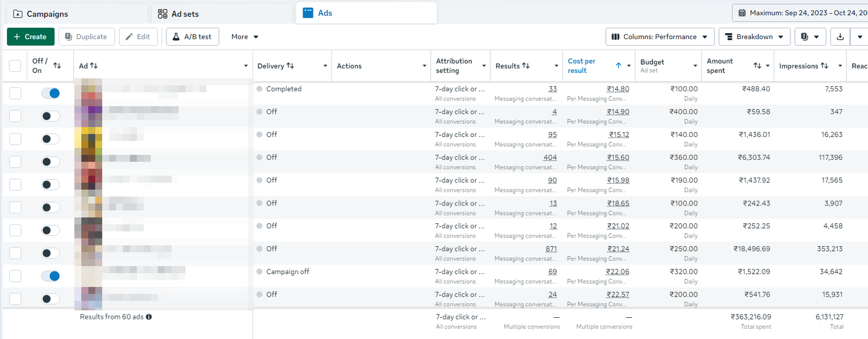Click the cost per result ₹14.80
Screen dimensions: 868x339
[618, 89]
